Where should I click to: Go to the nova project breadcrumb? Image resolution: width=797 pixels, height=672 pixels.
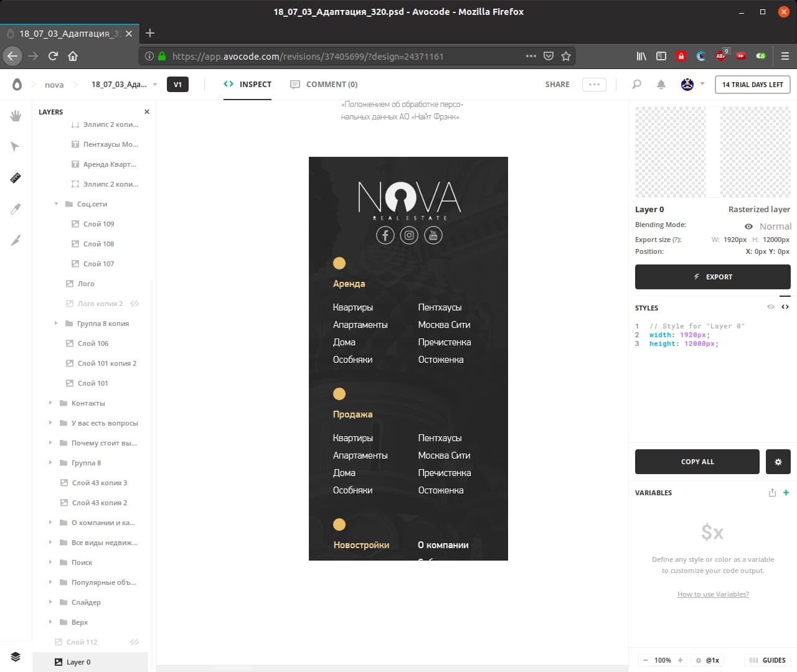54,85
